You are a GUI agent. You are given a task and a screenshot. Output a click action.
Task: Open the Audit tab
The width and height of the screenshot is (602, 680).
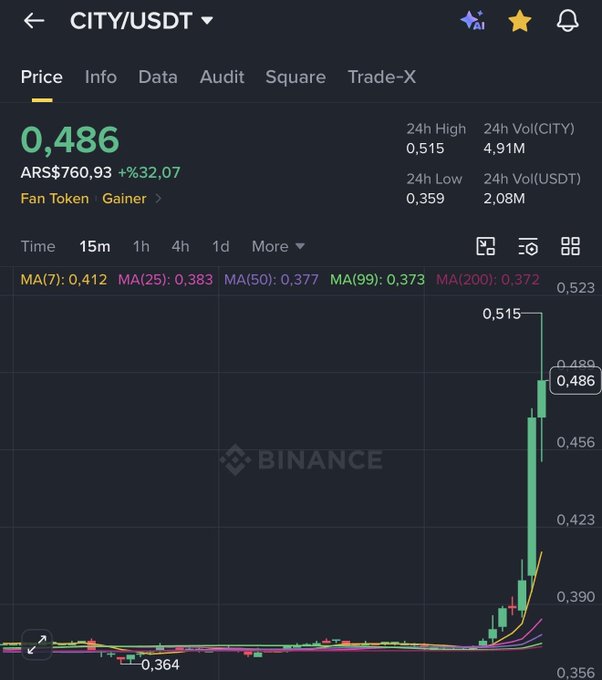point(222,77)
